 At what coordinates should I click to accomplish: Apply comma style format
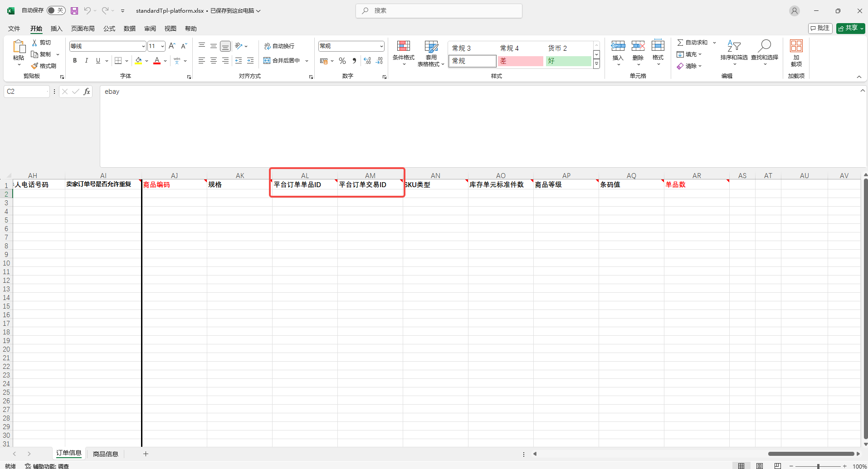(354, 61)
